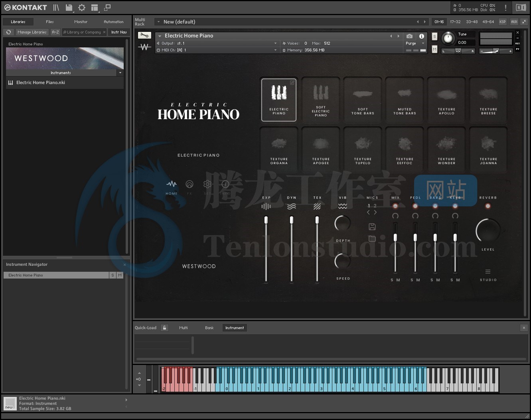Select the Texture Apogee tile
Viewport: 531px width, 420px height.
coord(321,149)
